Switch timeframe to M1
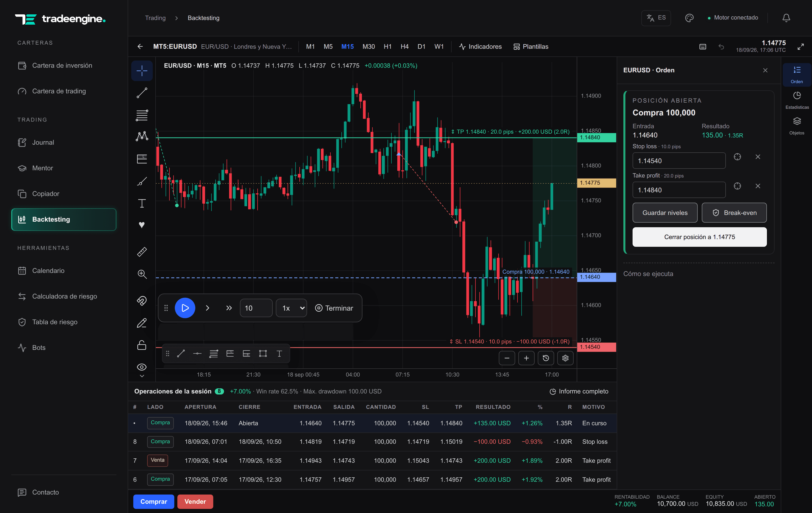The height and width of the screenshot is (513, 812). [x=310, y=47]
